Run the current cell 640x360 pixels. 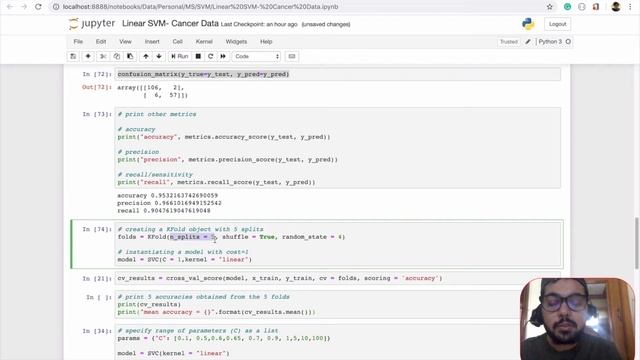(x=180, y=56)
